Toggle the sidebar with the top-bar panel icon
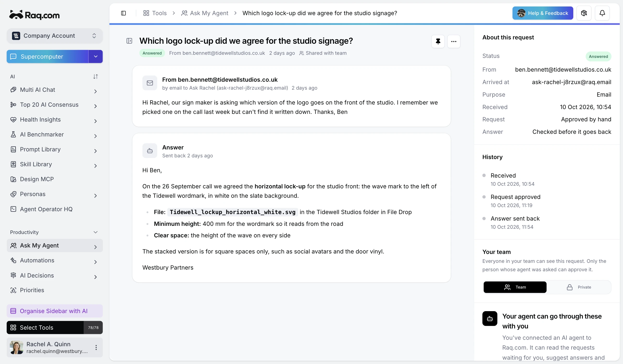Screen dimensions: 623x364 tap(123, 13)
